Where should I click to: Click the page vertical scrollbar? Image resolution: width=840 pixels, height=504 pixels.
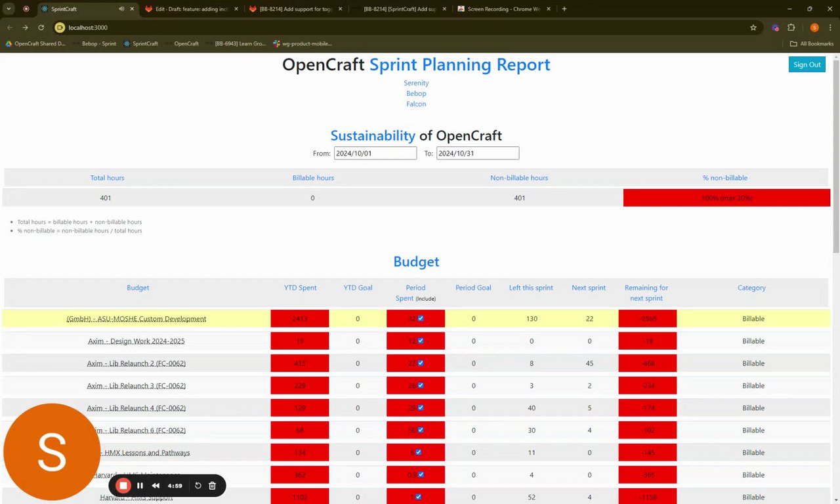836,156
